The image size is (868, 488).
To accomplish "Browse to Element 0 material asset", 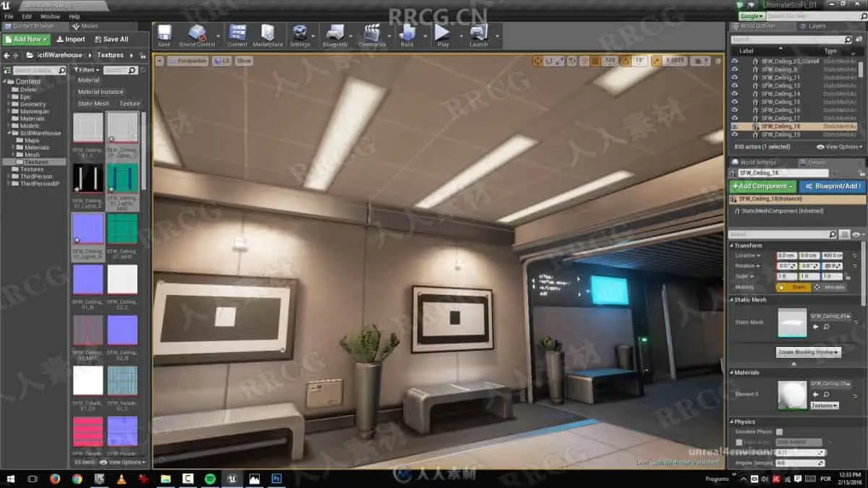I will [826, 395].
